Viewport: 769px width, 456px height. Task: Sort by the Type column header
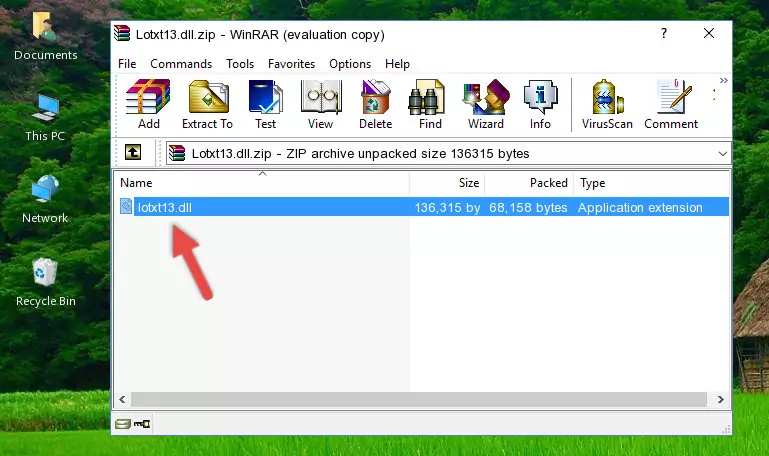pyautogui.click(x=652, y=183)
